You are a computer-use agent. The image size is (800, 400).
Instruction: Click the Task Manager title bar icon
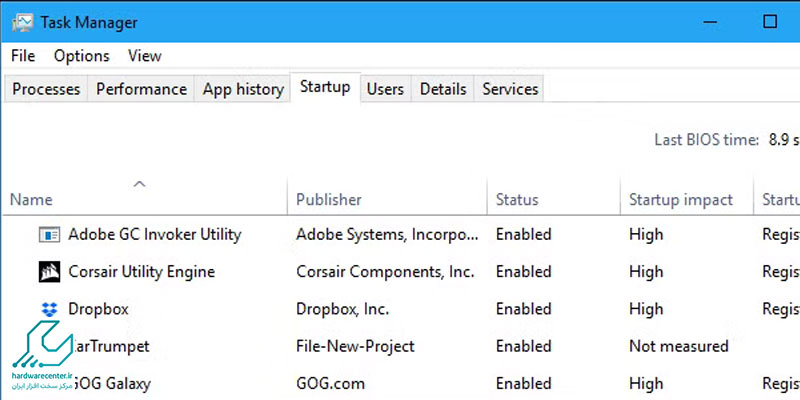pos(22,22)
